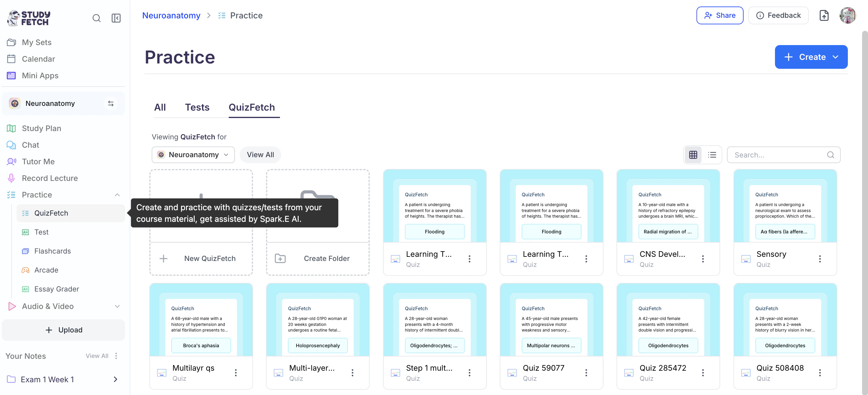The height and width of the screenshot is (395, 868).
Task: Switch to the QuizFetch tab
Action: [252, 107]
